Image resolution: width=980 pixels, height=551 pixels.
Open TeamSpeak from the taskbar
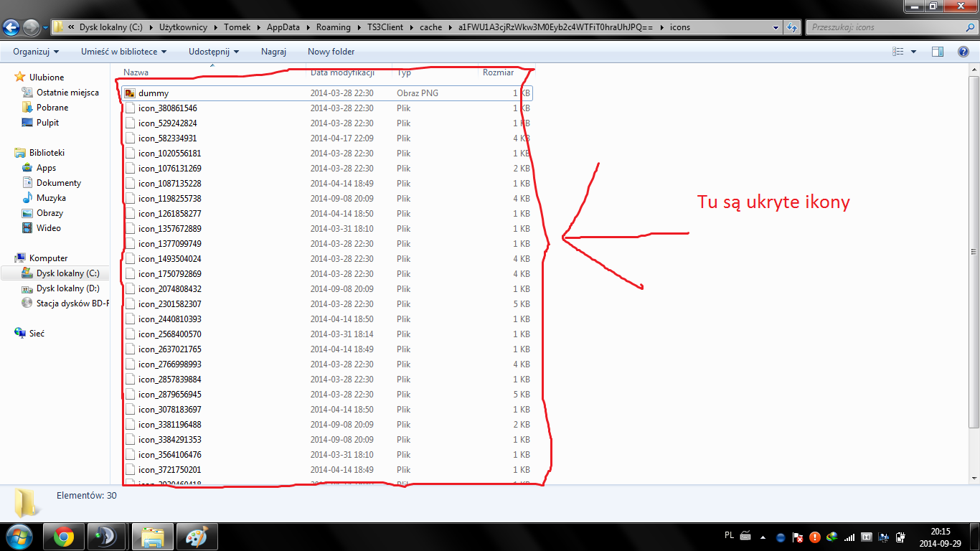click(106, 537)
